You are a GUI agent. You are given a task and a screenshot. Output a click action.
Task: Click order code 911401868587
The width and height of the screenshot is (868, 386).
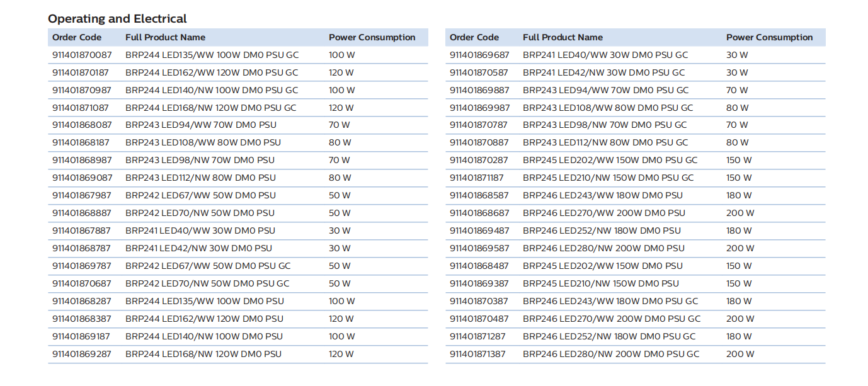click(x=479, y=195)
